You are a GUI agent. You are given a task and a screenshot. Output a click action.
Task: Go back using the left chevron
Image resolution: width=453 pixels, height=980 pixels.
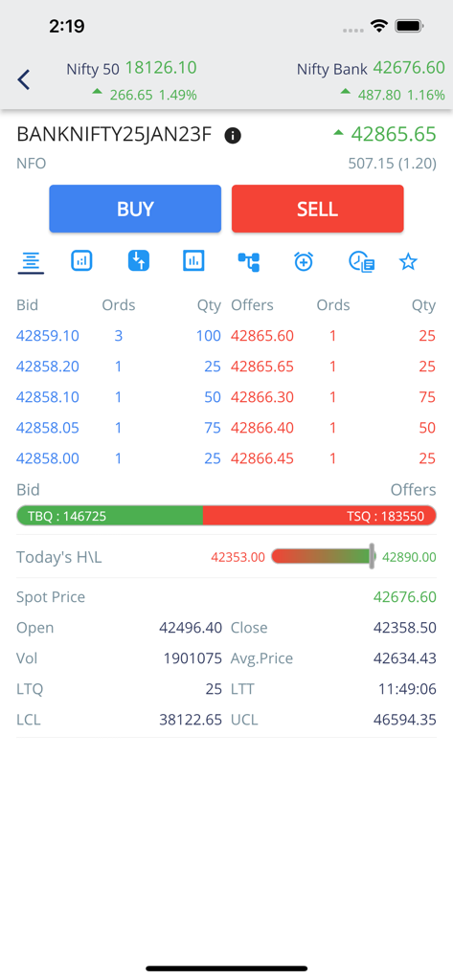[24, 80]
